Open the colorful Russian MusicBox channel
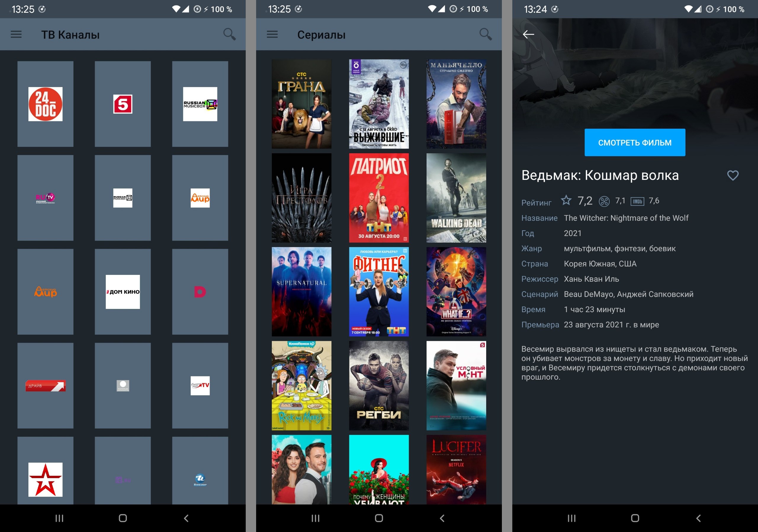This screenshot has width=758, height=532. click(x=200, y=104)
